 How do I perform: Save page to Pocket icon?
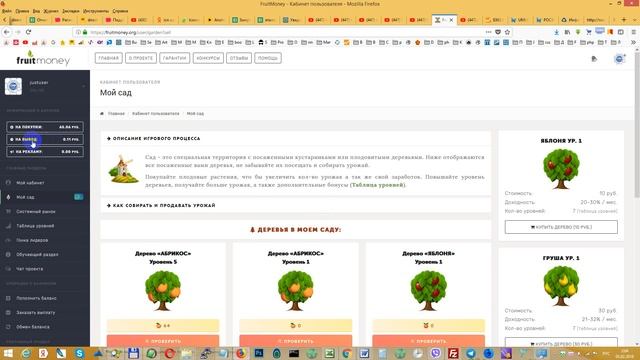(498, 32)
